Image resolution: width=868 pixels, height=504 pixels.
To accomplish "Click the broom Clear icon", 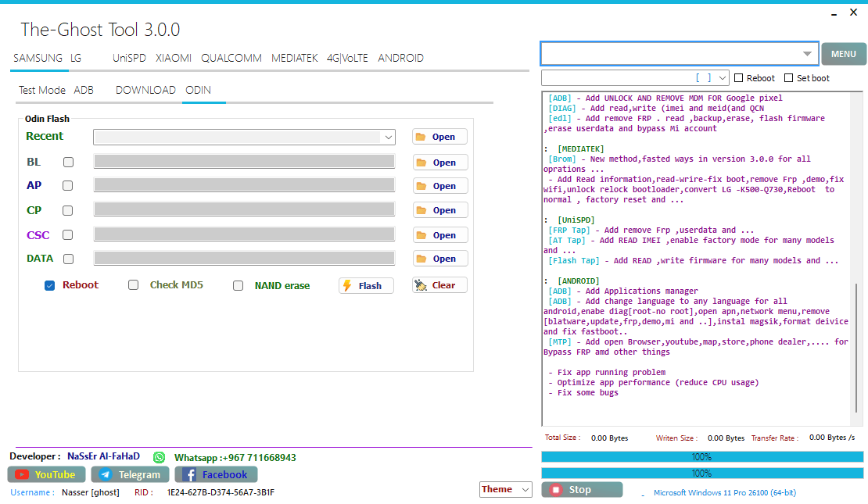I will point(421,285).
